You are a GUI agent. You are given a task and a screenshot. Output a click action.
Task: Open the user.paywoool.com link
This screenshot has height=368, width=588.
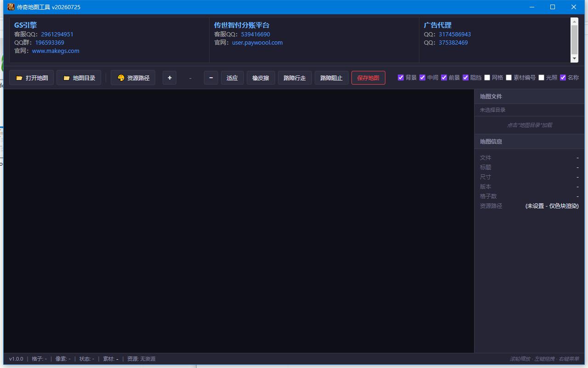(x=257, y=42)
